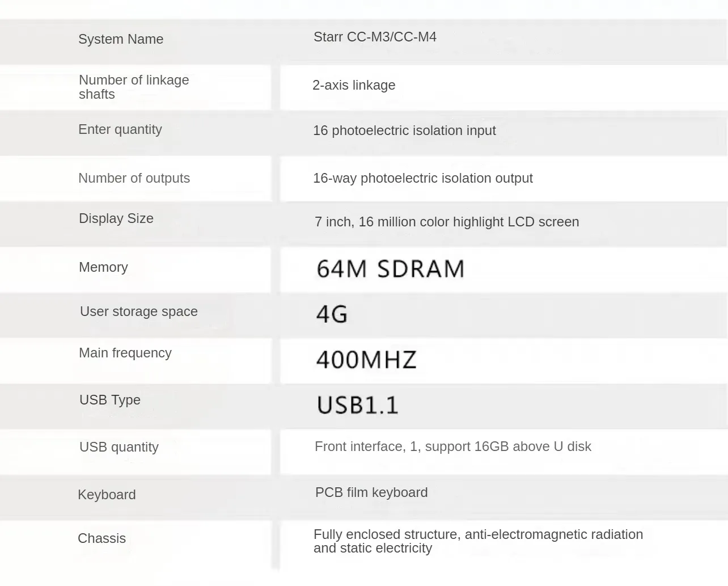This screenshot has height=586, width=728.
Task: Click the Display Size label
Action: point(116,218)
